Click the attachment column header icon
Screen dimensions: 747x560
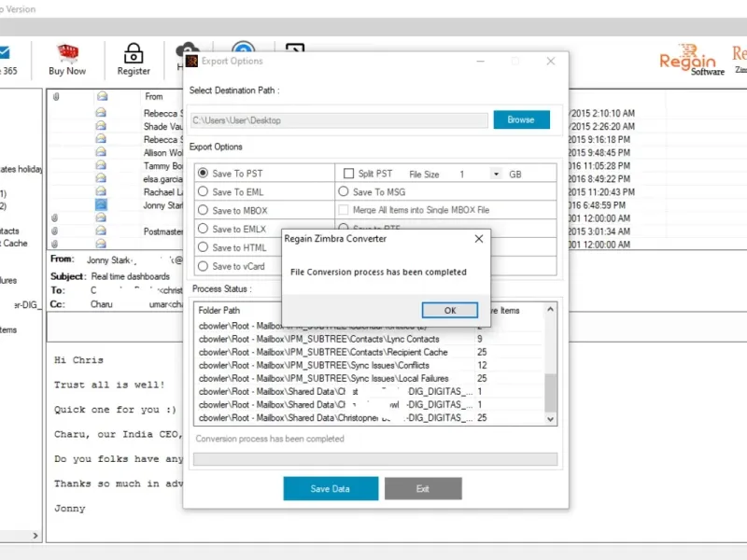pos(56,97)
